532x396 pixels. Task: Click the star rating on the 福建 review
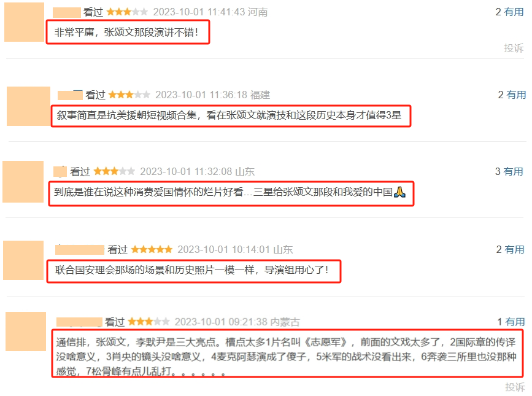129,95
